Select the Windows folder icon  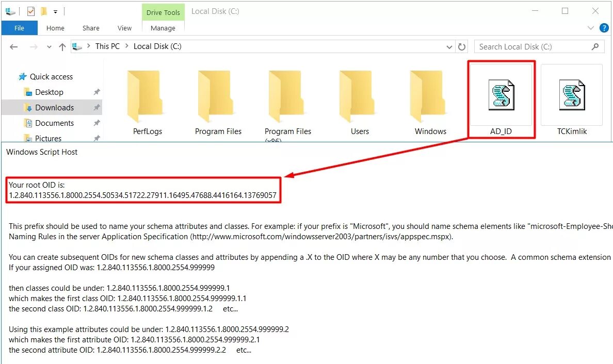pos(428,96)
